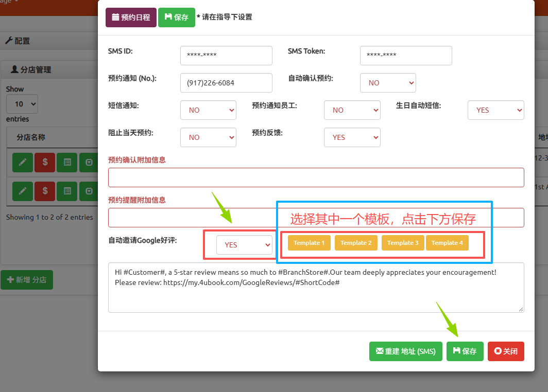
Task: Click inside the Google review message textarea
Action: pyautogui.click(x=316, y=288)
